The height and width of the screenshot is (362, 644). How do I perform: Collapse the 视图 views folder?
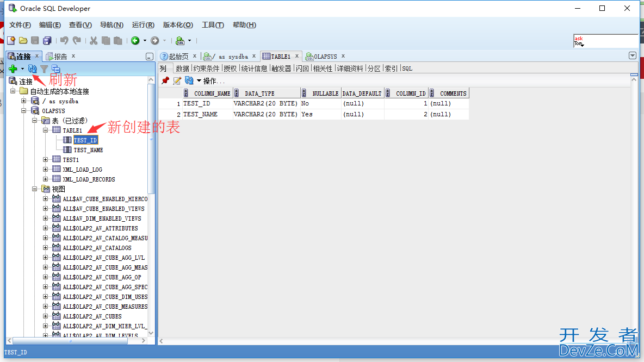click(x=34, y=189)
